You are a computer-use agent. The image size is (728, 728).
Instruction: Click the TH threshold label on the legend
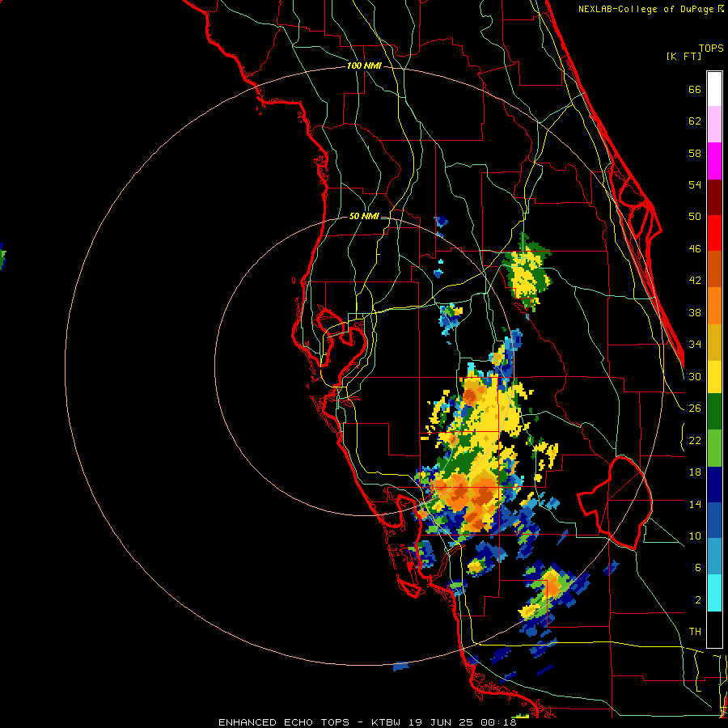coord(695,632)
